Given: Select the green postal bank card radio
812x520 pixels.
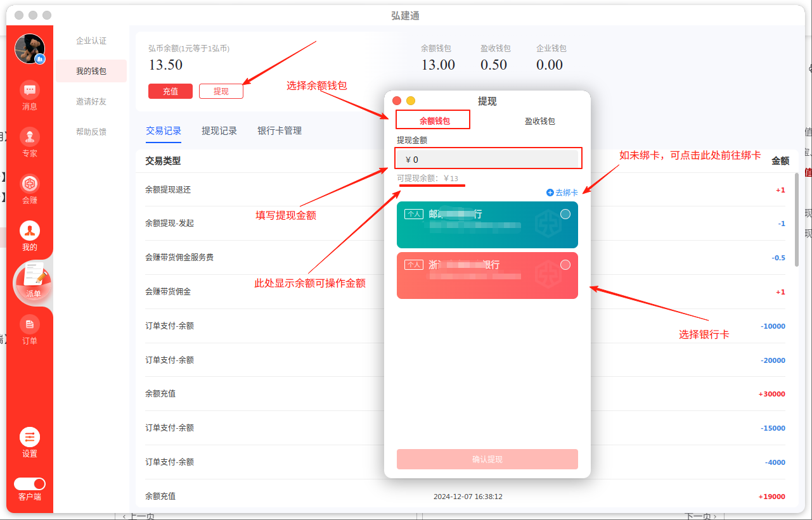Looking at the screenshot, I should coord(565,214).
